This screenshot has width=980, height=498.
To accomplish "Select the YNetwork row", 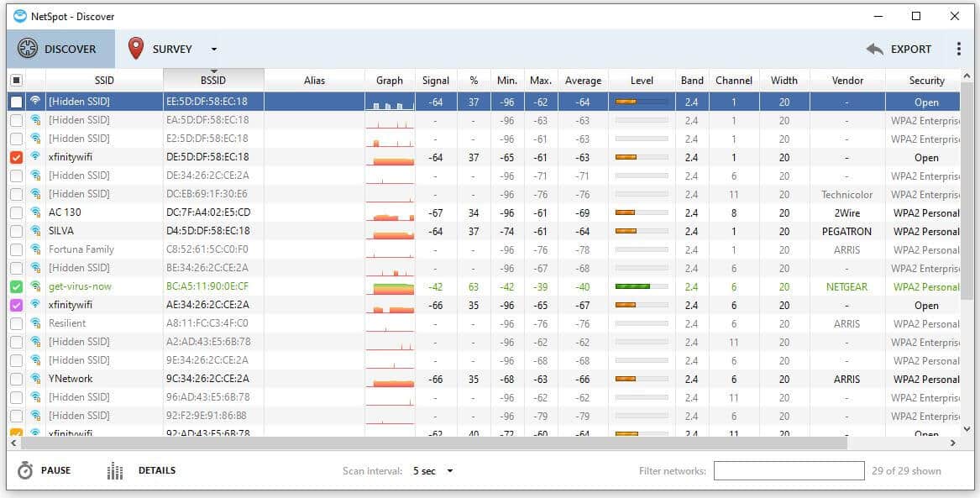I will [71, 379].
